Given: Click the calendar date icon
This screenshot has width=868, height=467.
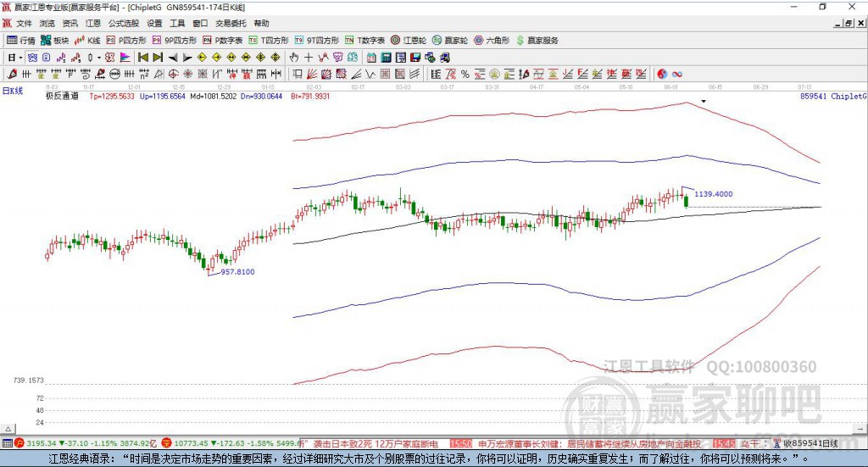Looking at the screenshot, I should (x=371, y=58).
